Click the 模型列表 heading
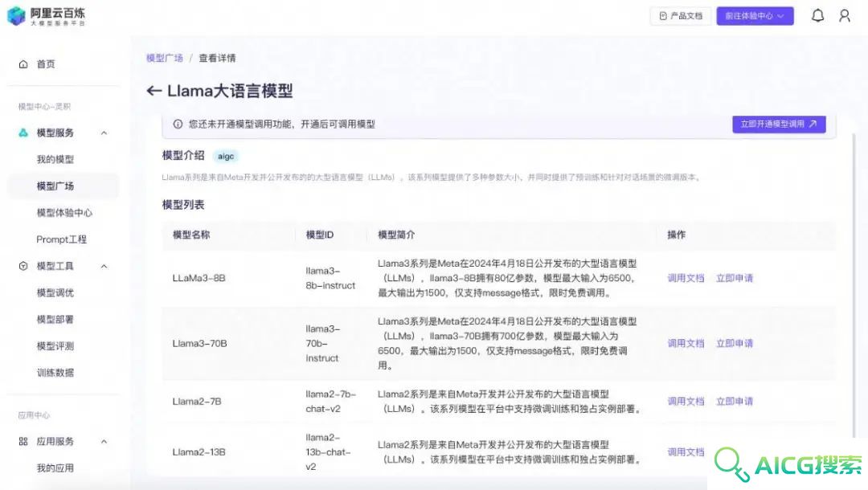The width and height of the screenshot is (868, 490). tap(183, 205)
